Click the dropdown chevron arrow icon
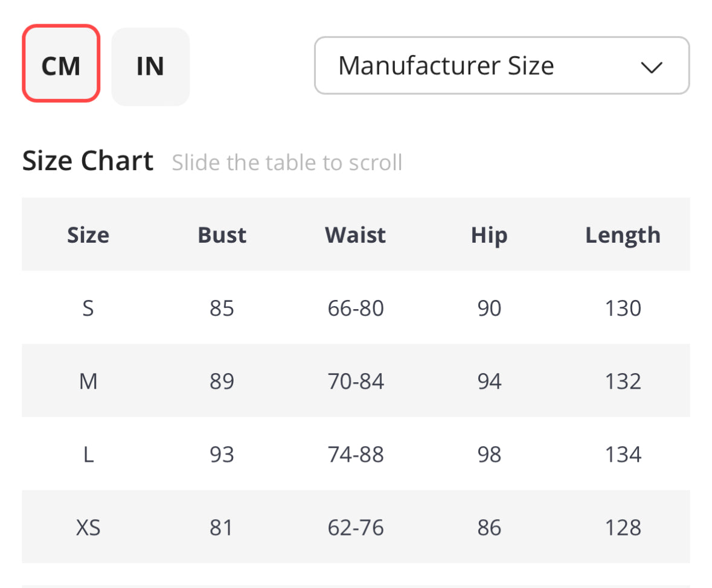Screen dimensions: 712x588 651,67
